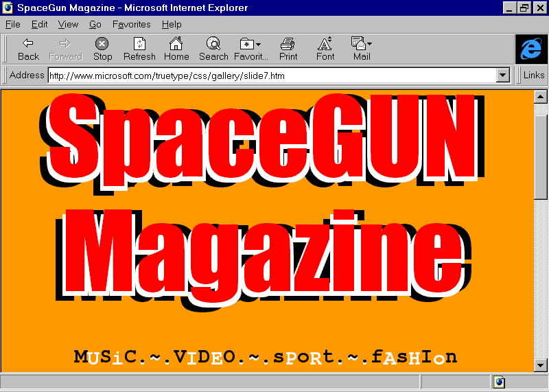Click the Internet Explorer logo icon
The height and width of the screenshot is (392, 549).
coord(530,49)
